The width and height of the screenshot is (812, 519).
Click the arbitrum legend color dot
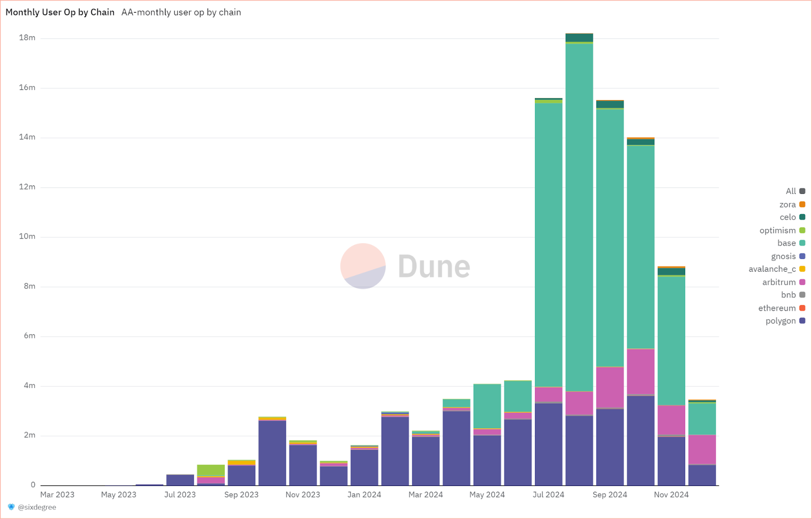tap(802, 282)
